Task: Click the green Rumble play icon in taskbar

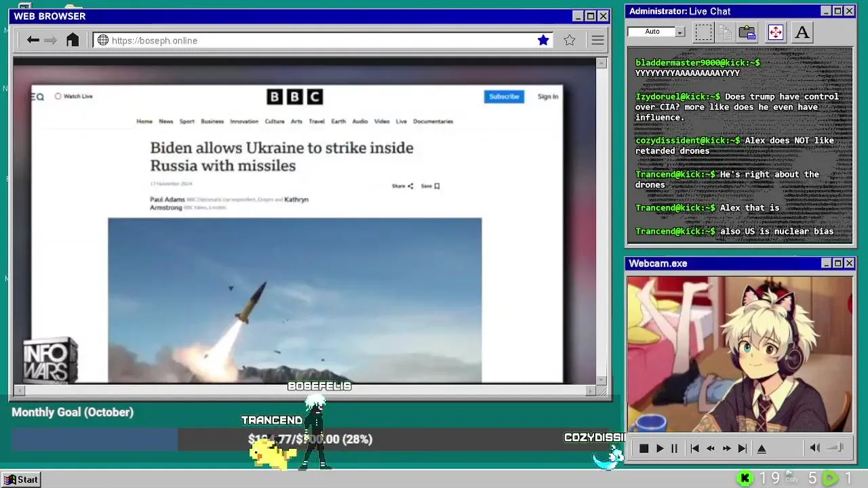Action: pos(830,479)
